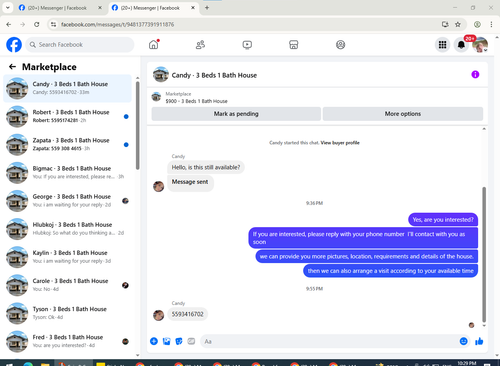The image size is (500, 366).
Task: Click Mark as pending button
Action: (236, 114)
